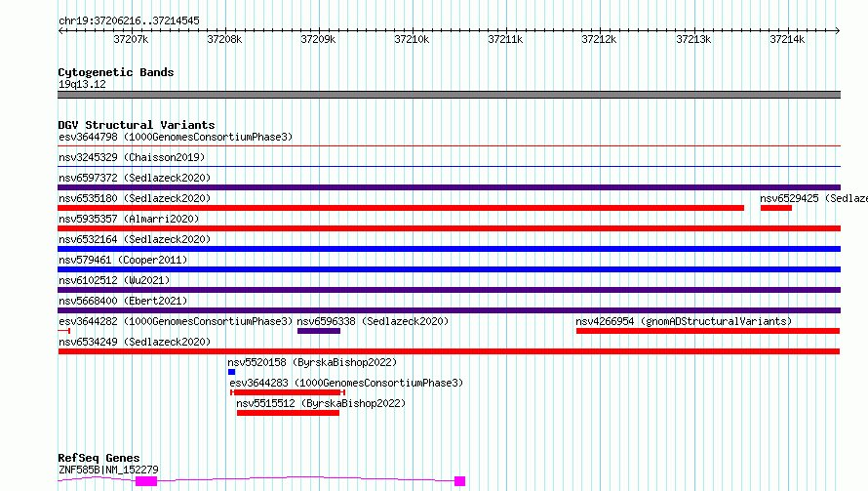The width and height of the screenshot is (868, 491).
Task: Click the nsv5935357 red variant bar
Action: click(449, 228)
